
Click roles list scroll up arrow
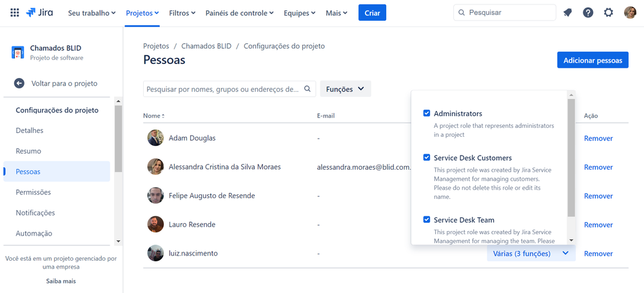(571, 94)
